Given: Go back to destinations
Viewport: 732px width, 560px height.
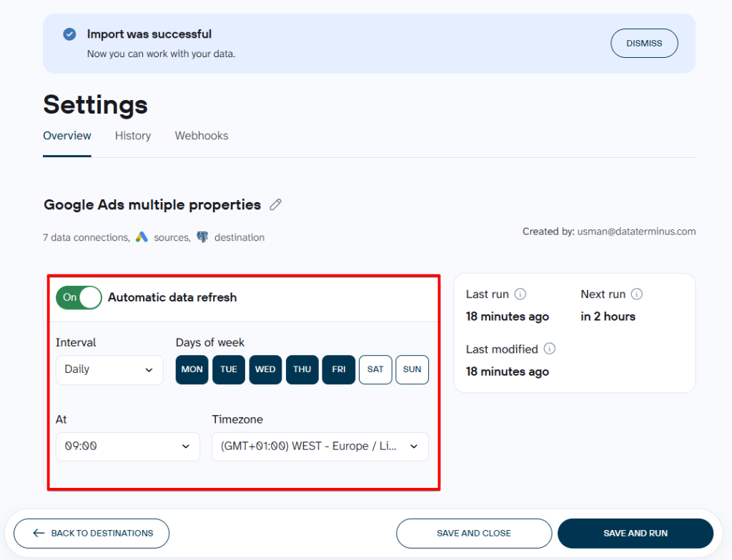Looking at the screenshot, I should tap(91, 534).
